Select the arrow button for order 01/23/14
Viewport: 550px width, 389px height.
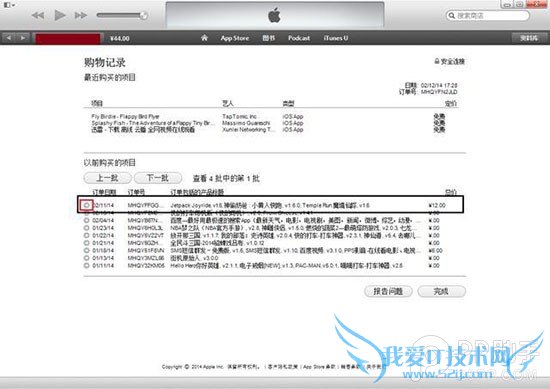pos(86,228)
